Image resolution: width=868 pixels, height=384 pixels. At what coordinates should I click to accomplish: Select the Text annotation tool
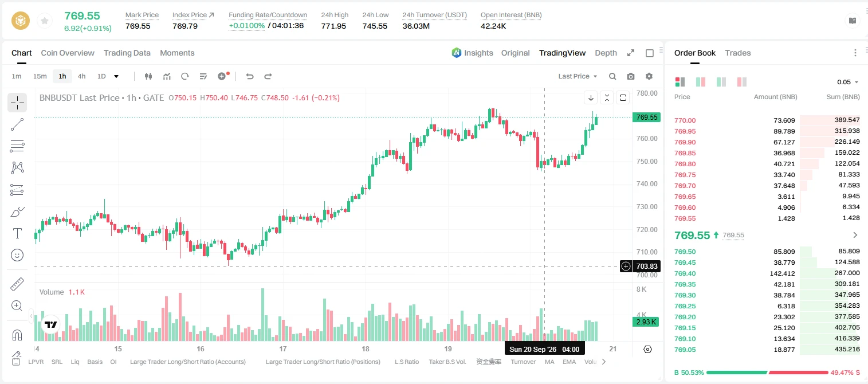point(17,233)
